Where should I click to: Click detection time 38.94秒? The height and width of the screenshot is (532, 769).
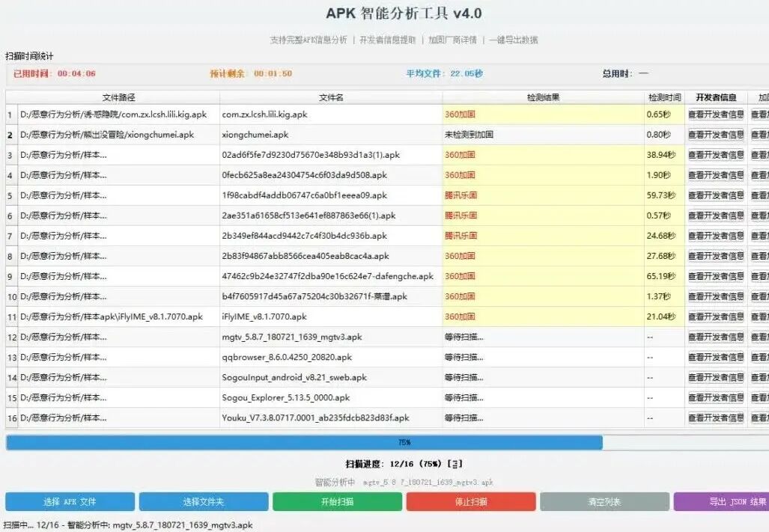[664, 155]
